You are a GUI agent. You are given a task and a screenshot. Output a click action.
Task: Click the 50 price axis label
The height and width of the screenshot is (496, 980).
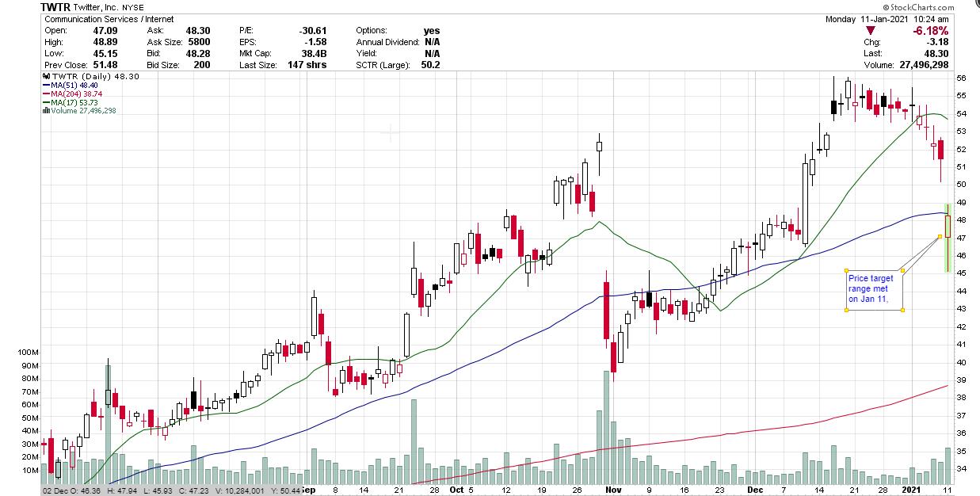961,185
